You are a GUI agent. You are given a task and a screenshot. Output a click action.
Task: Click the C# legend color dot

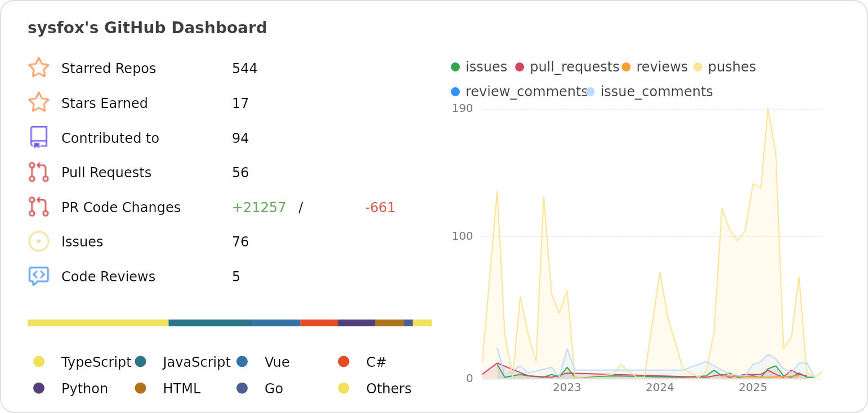tap(343, 361)
